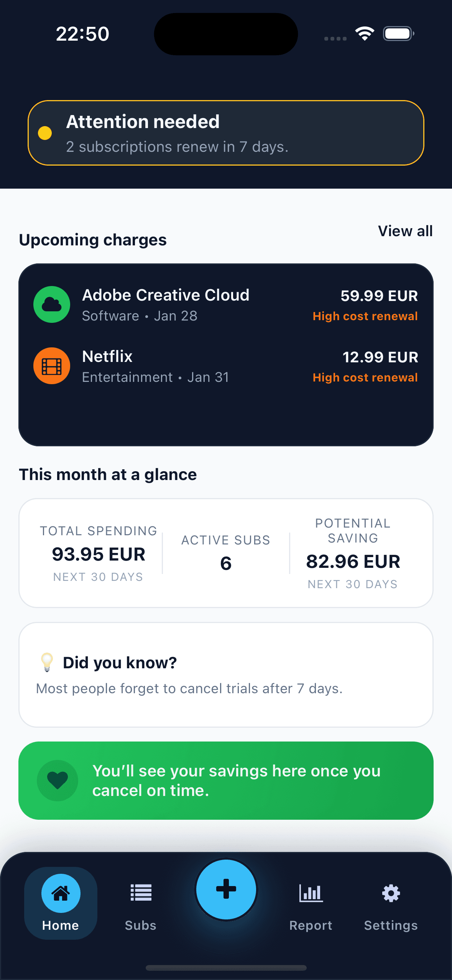Screen dimensions: 452x980
Task: Select the Netflix subscription name
Action: [107, 357]
